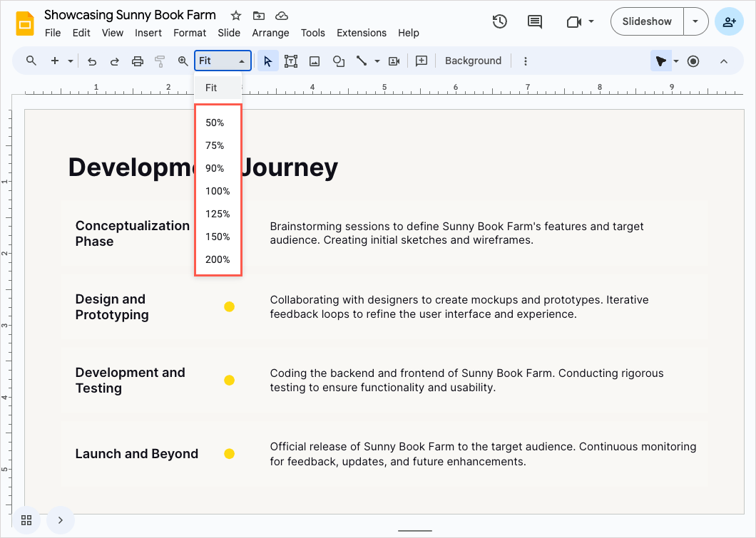Open the three-dot More options
Screen dimensions: 756x538
point(526,61)
